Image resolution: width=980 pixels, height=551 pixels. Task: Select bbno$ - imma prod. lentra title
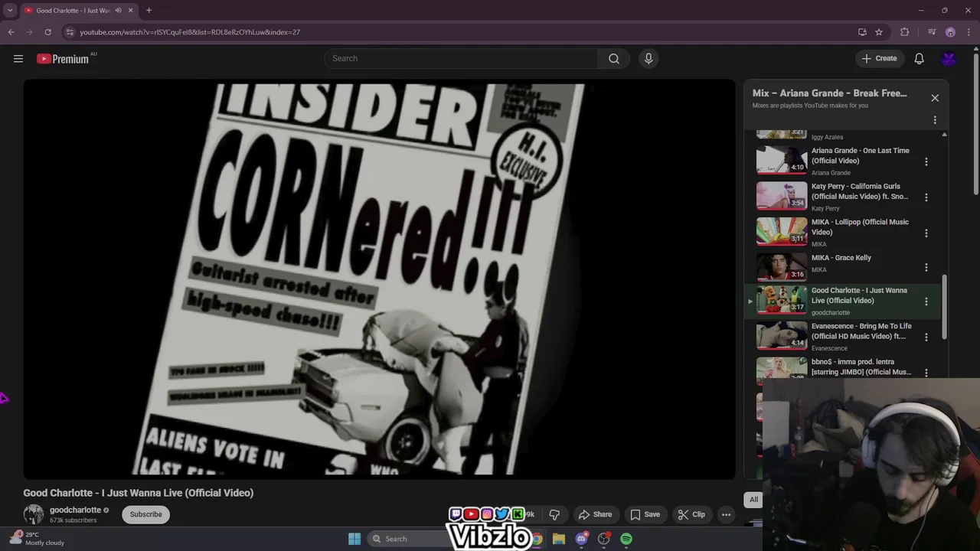861,367
